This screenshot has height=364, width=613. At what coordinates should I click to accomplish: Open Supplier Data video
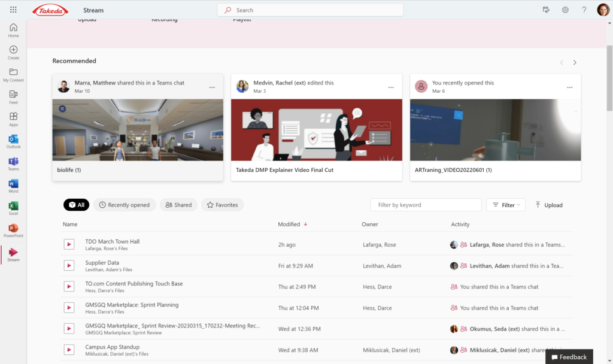(x=102, y=262)
